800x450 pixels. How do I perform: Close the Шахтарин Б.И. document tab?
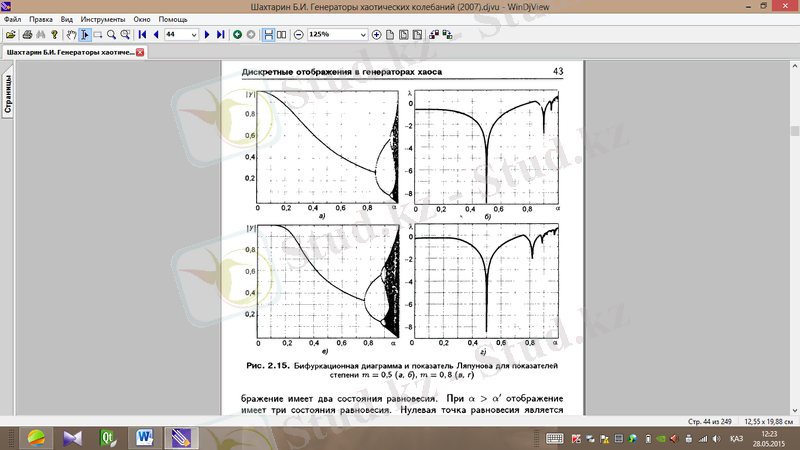pos(140,52)
